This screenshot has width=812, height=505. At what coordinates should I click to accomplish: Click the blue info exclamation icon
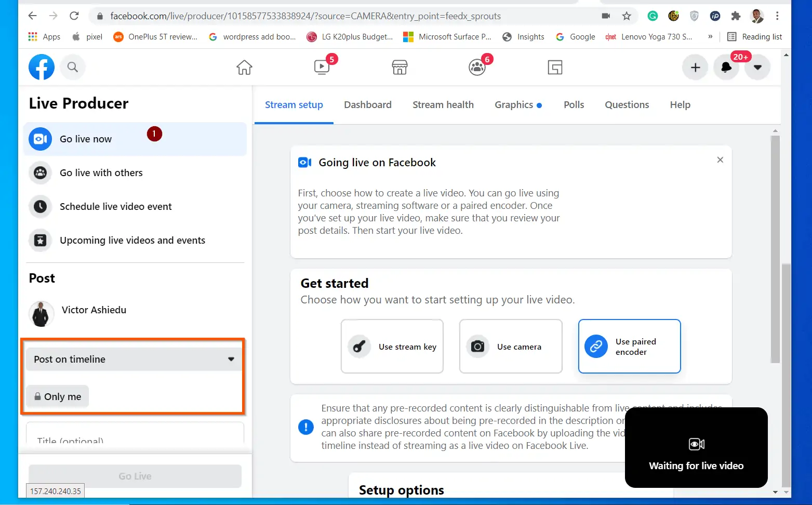click(306, 427)
